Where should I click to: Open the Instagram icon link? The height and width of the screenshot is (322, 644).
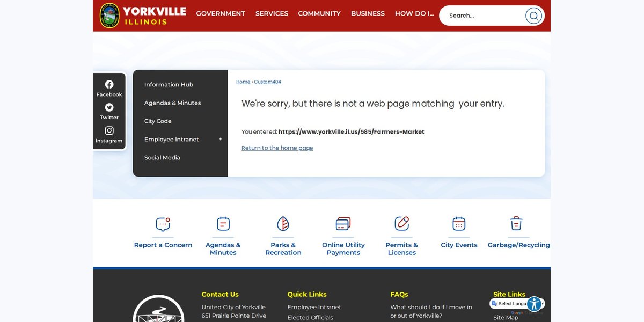109,130
